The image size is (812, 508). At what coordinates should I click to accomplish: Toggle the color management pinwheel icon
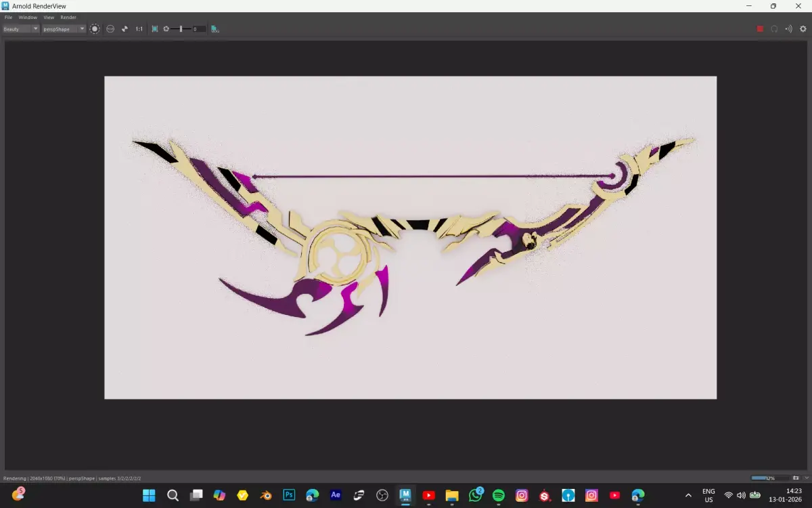(125, 29)
